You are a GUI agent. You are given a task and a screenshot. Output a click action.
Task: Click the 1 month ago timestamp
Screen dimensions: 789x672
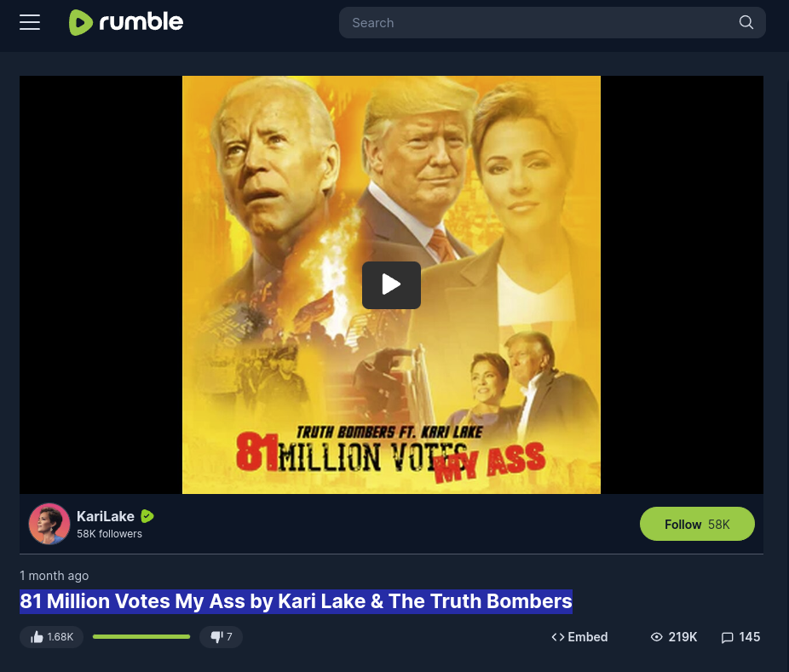pos(55,576)
